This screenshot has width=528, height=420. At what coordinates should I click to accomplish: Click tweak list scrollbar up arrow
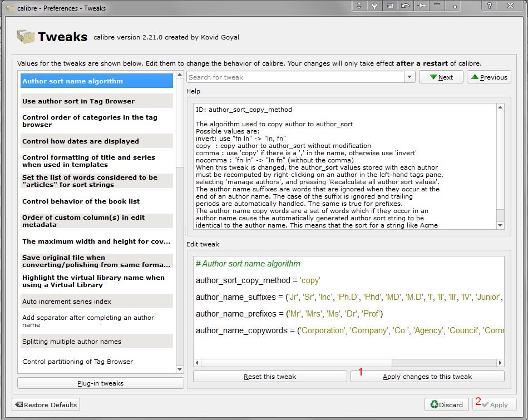pyautogui.click(x=180, y=75)
